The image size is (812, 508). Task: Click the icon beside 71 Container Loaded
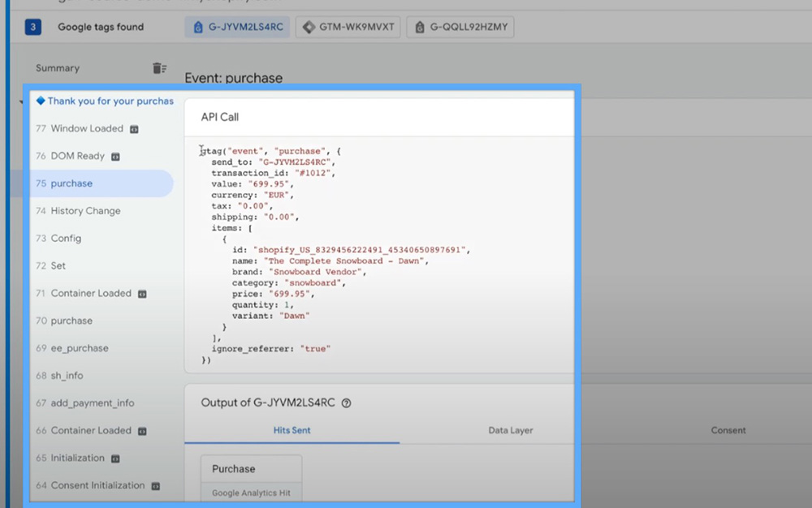tap(142, 294)
